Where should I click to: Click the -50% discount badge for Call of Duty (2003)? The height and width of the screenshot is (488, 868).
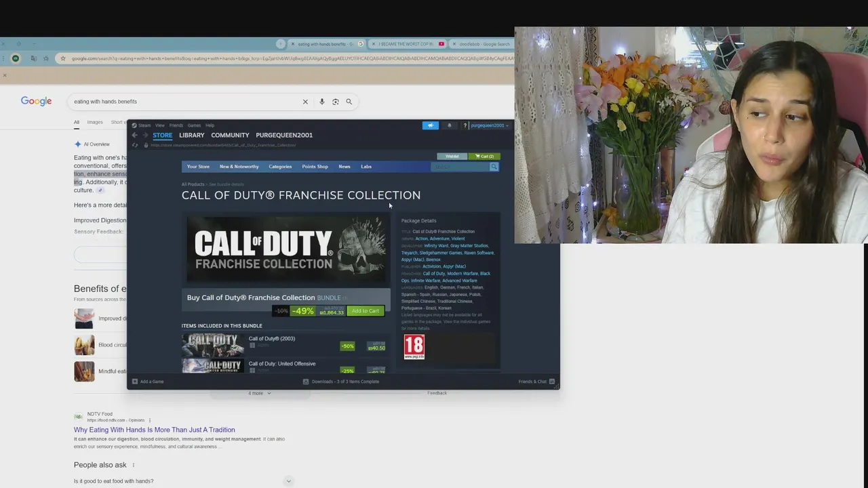(347, 346)
